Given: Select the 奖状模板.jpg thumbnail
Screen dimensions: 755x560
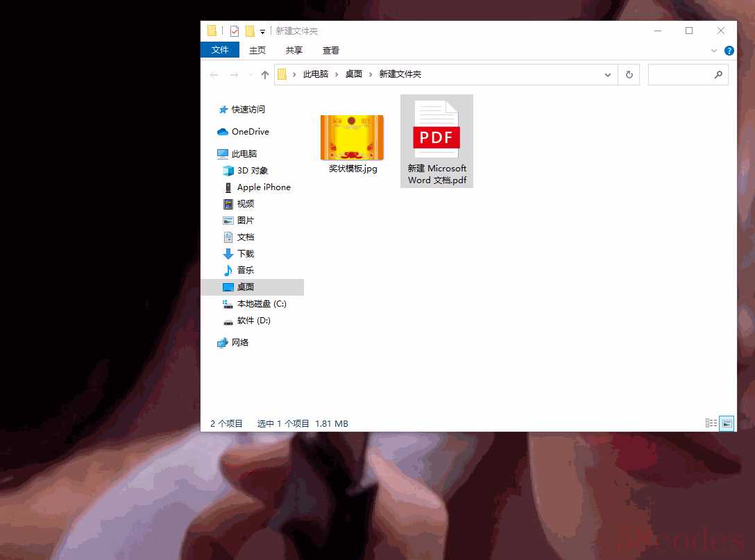Looking at the screenshot, I should coord(352,137).
